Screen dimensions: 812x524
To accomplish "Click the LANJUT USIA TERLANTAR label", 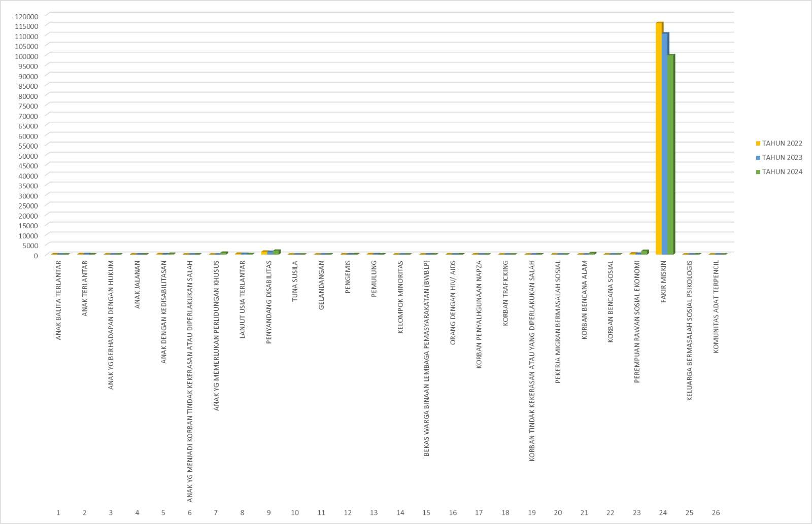I will coord(243,300).
